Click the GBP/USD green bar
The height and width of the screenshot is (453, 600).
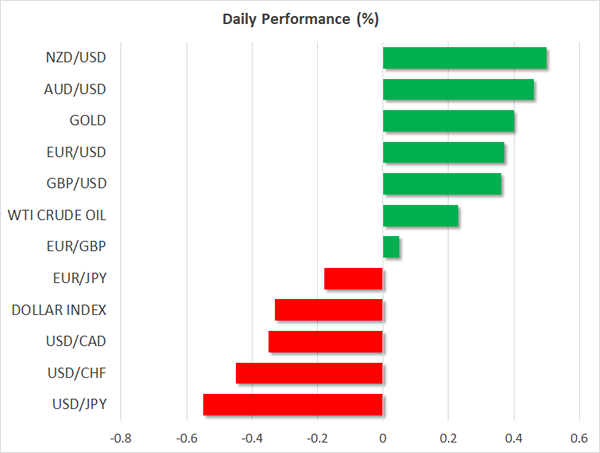point(442,184)
